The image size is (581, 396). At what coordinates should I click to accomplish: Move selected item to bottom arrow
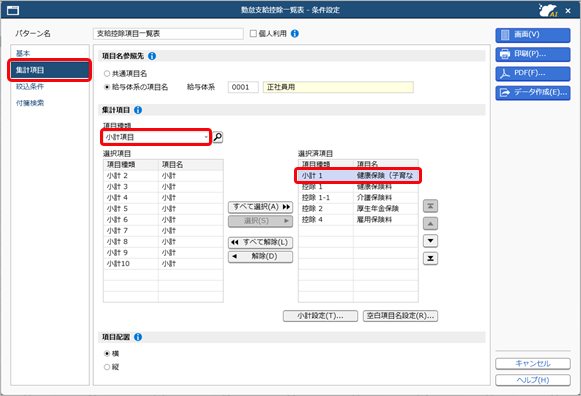tap(430, 258)
